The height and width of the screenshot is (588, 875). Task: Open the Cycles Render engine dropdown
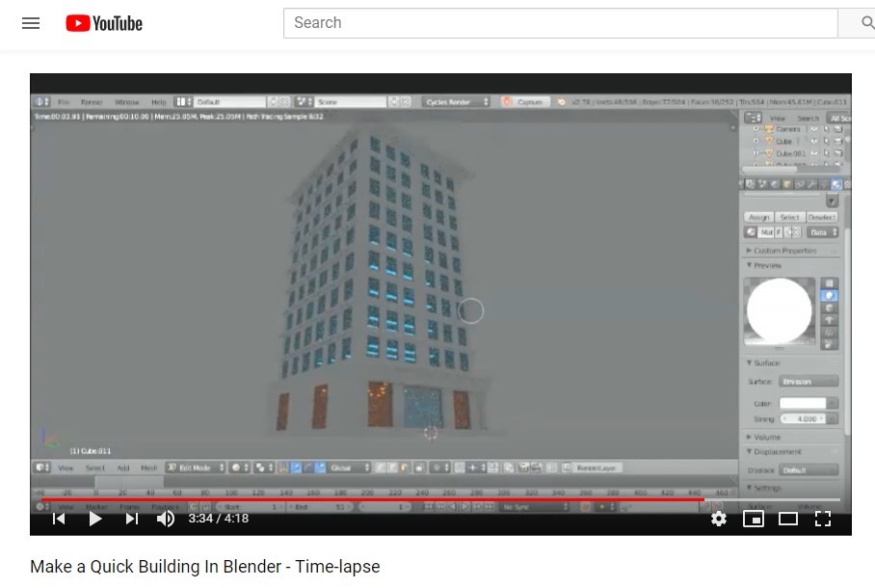point(453,101)
